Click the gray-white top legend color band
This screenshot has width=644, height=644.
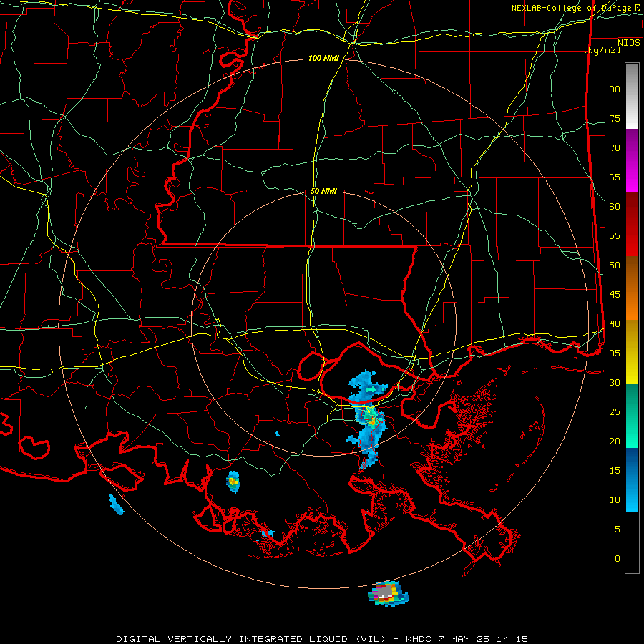(632, 96)
